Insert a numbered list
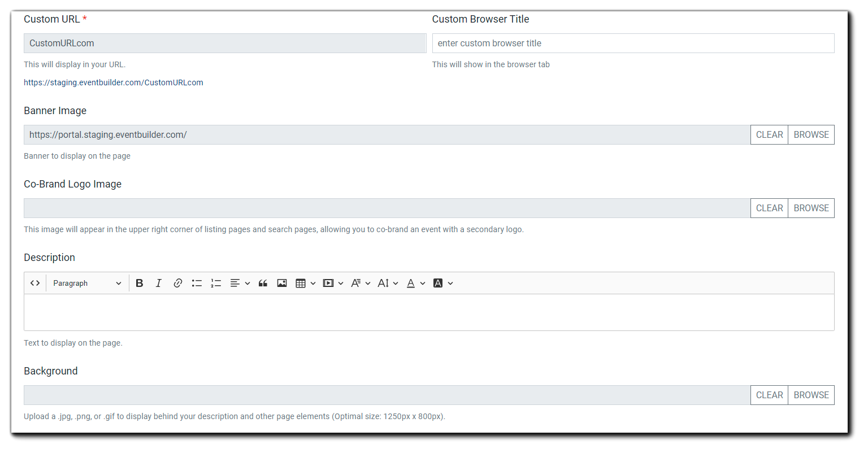 [x=216, y=283]
